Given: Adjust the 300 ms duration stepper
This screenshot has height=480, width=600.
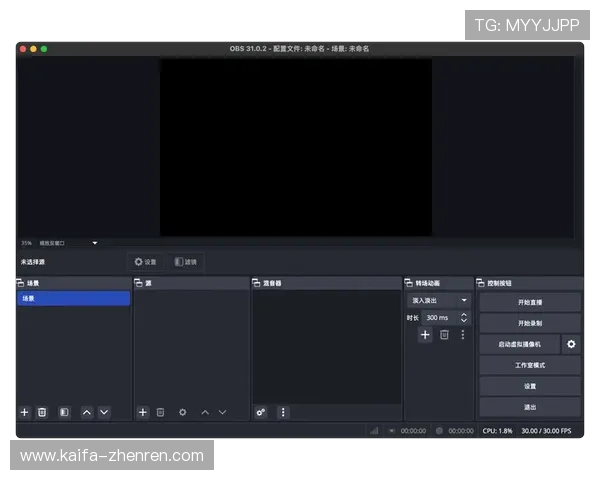Looking at the screenshot, I should pos(464,318).
